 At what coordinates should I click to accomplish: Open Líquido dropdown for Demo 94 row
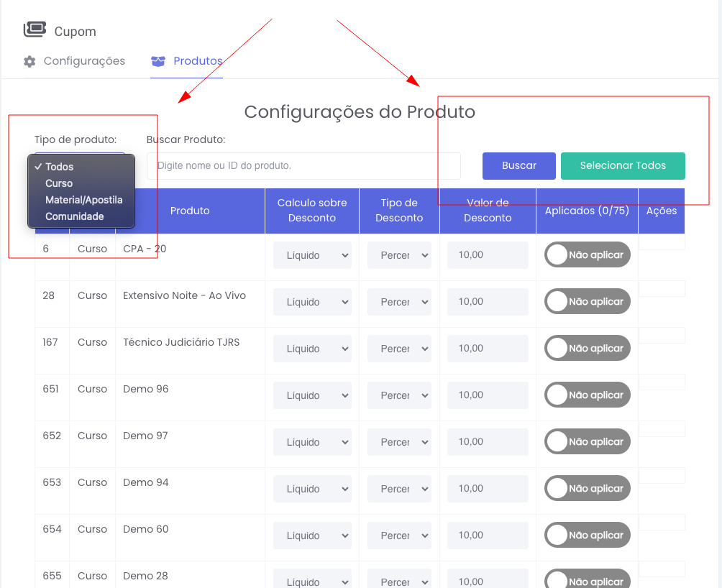(312, 489)
